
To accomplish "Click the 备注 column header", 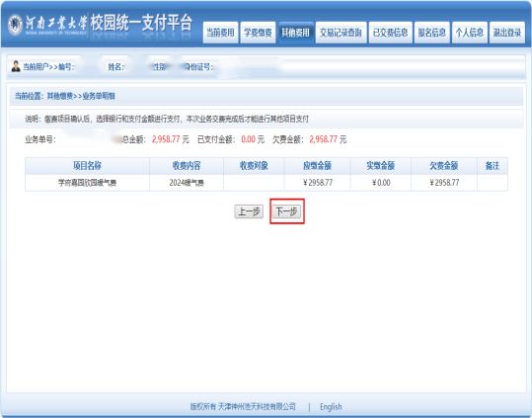I will tap(493, 166).
